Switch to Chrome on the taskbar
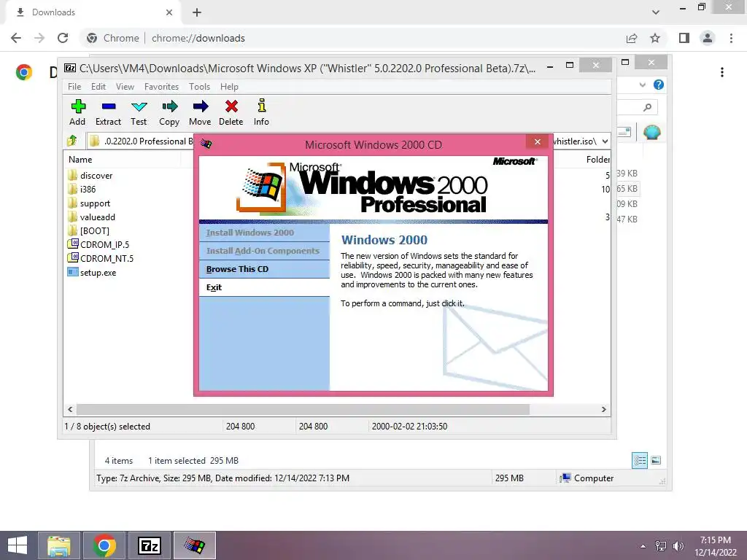The width and height of the screenshot is (747, 560). coord(104,545)
